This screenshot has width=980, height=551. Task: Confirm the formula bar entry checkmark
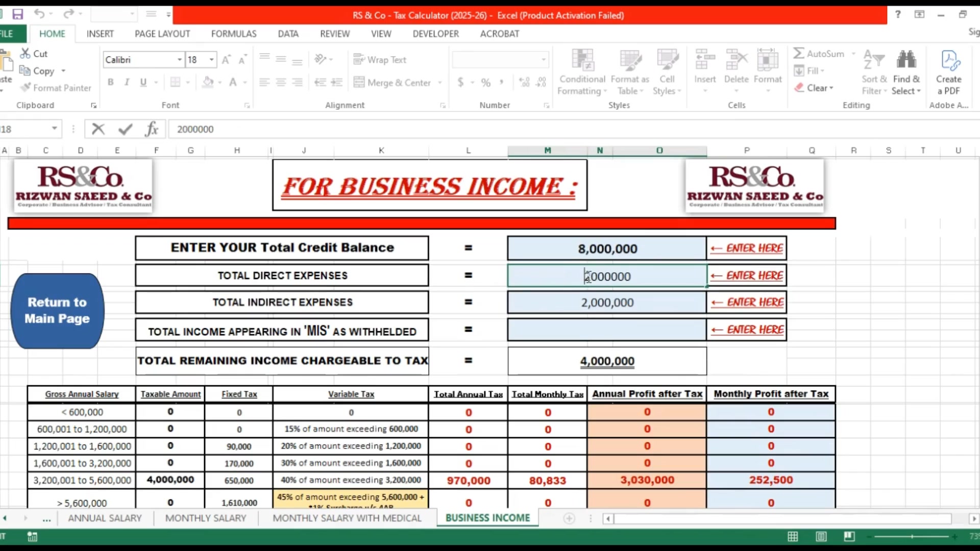125,129
